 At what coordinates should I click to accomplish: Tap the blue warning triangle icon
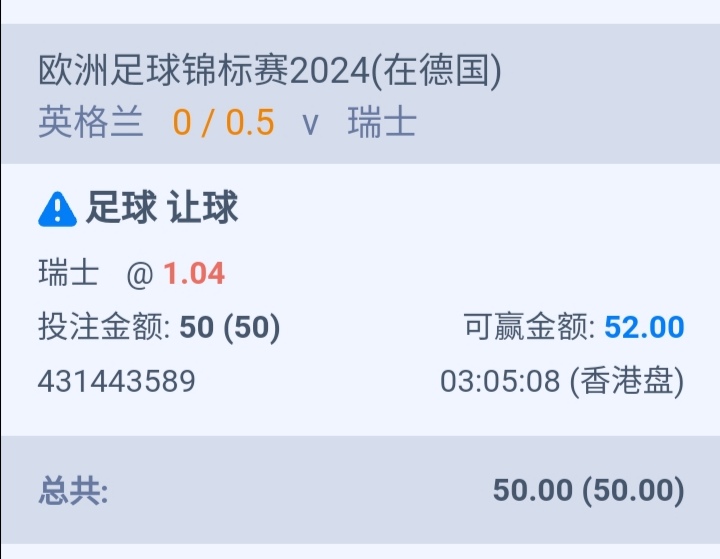pyautogui.click(x=57, y=209)
